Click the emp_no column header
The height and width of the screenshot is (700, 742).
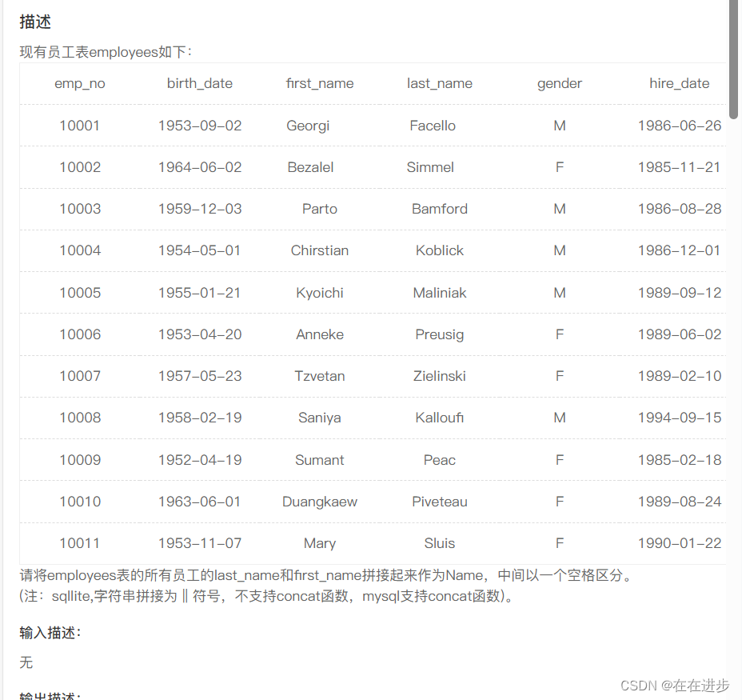tap(79, 83)
